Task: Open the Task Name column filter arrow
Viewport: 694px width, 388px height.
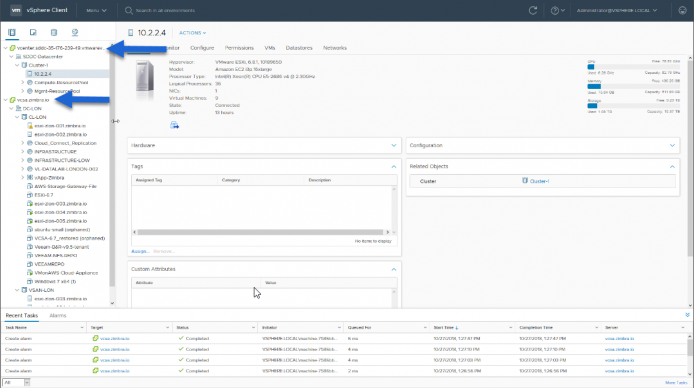Action: pos(82,327)
